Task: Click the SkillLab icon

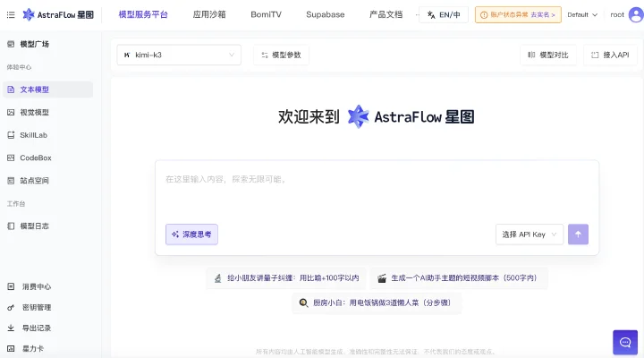Action: (x=11, y=135)
